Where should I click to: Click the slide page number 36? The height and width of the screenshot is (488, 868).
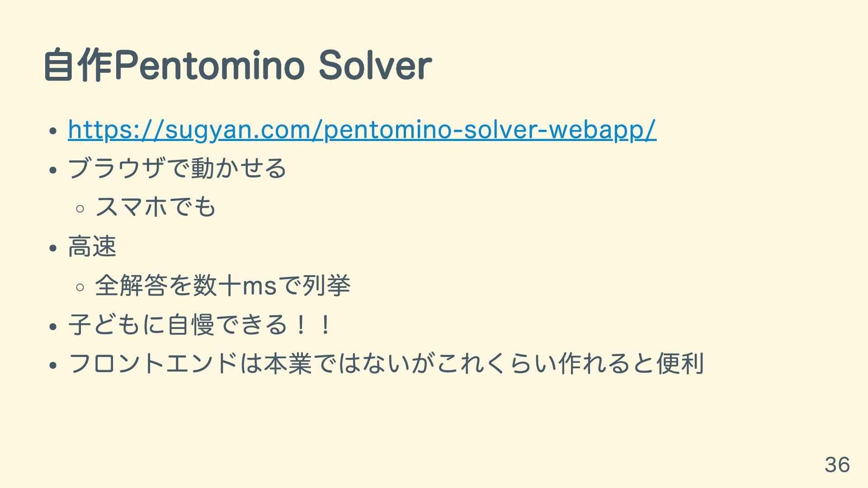point(837,465)
